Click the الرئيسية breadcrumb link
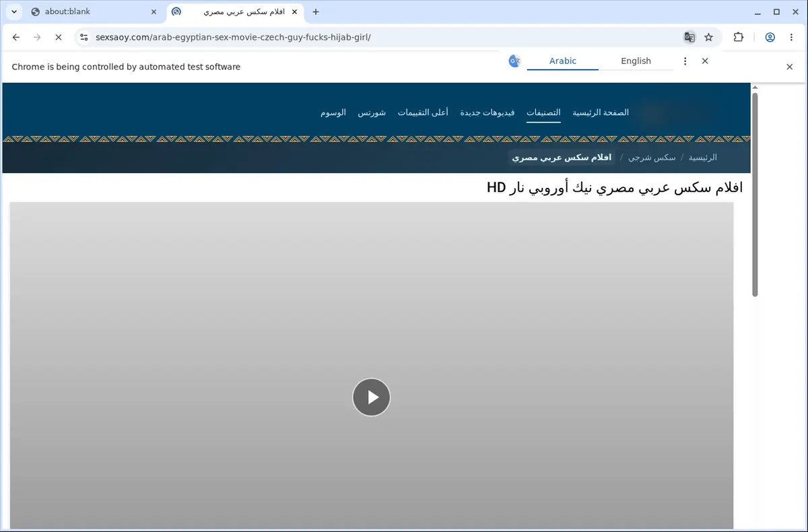 702,157
